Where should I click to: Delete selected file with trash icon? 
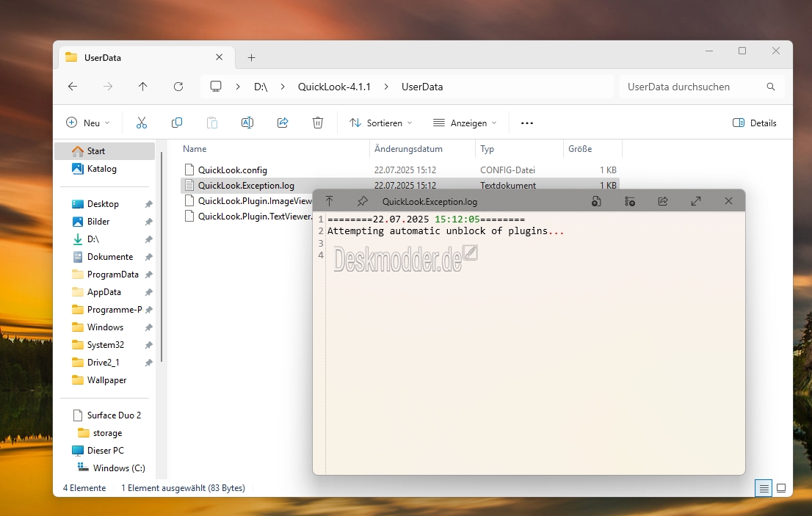[317, 123]
